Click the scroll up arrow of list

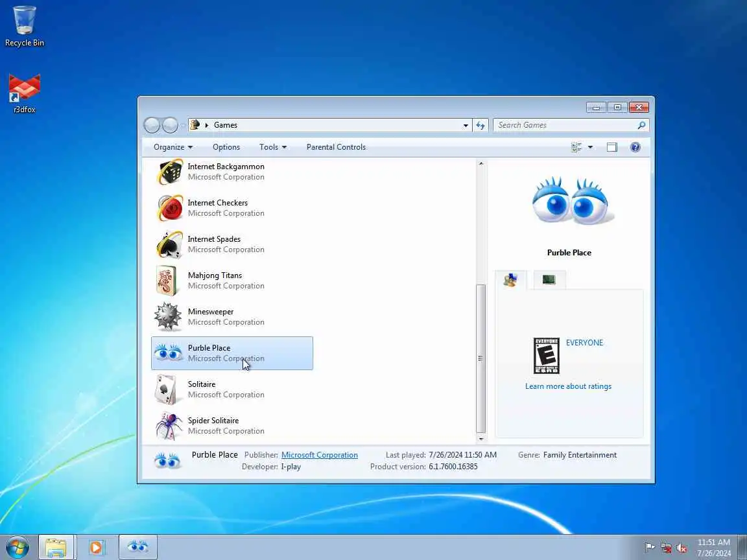tap(480, 164)
